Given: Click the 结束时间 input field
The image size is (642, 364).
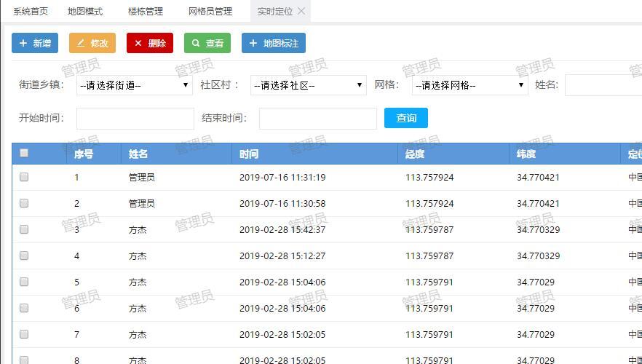Looking at the screenshot, I should (x=317, y=119).
